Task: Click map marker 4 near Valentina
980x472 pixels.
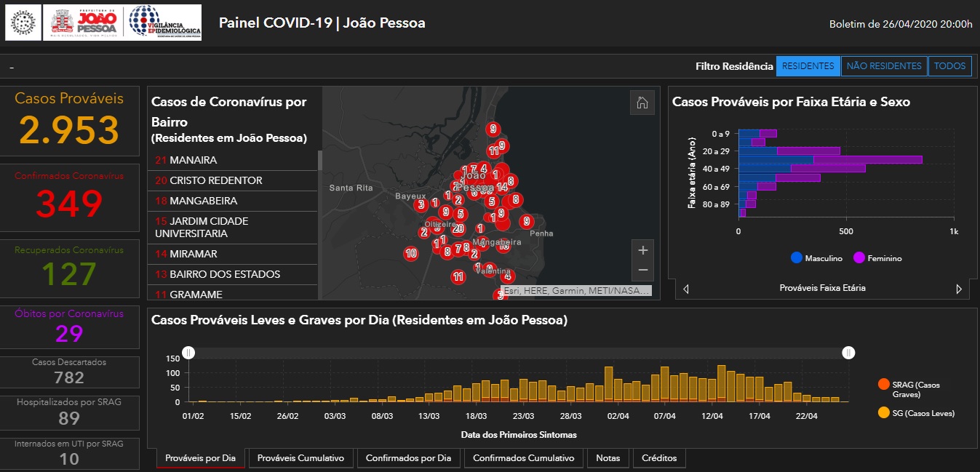Action: pos(508,276)
